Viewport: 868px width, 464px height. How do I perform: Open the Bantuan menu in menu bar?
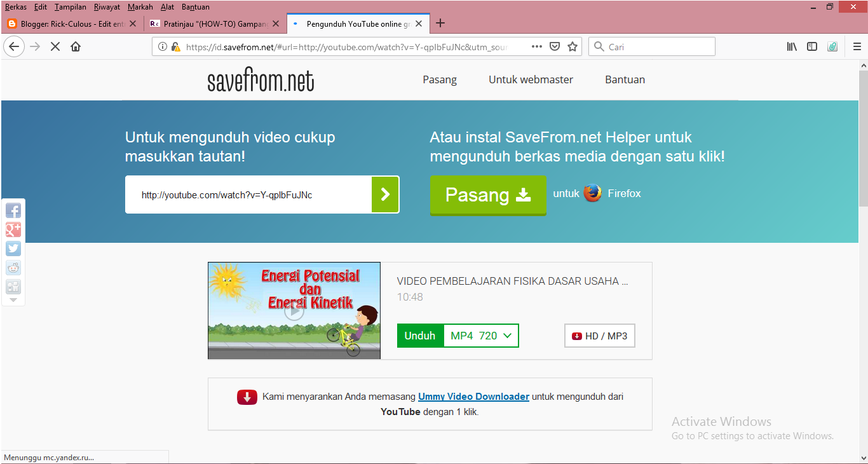tap(195, 7)
